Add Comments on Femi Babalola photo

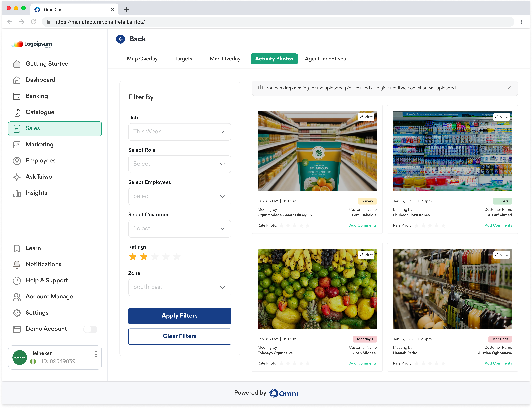coord(363,225)
